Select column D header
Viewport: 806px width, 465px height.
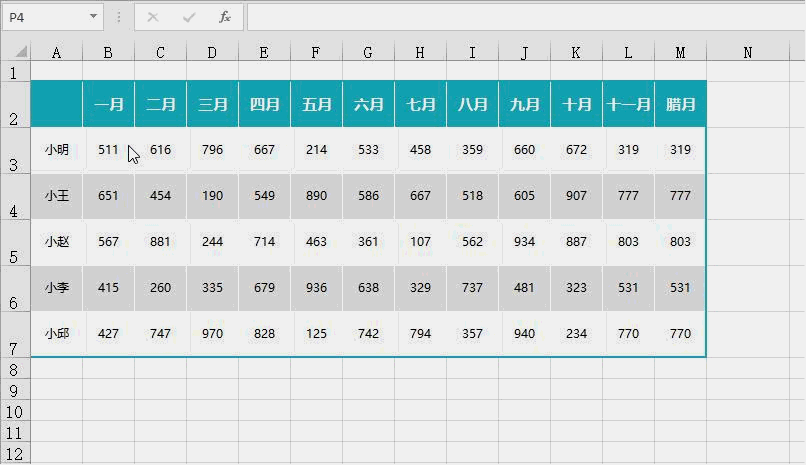[212, 52]
